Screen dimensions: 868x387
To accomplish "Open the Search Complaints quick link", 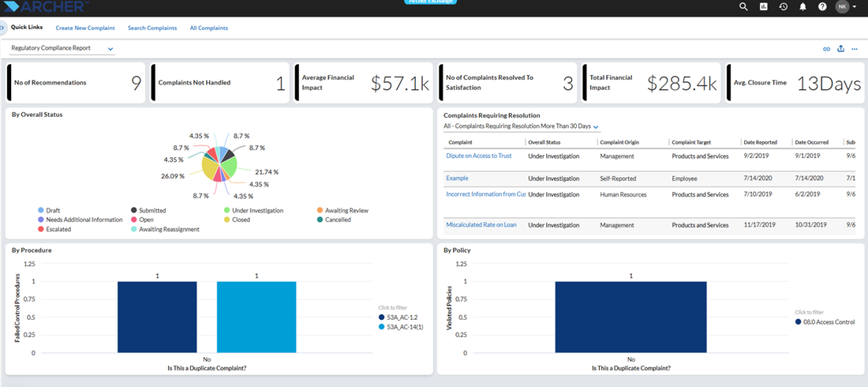I will pyautogui.click(x=152, y=28).
